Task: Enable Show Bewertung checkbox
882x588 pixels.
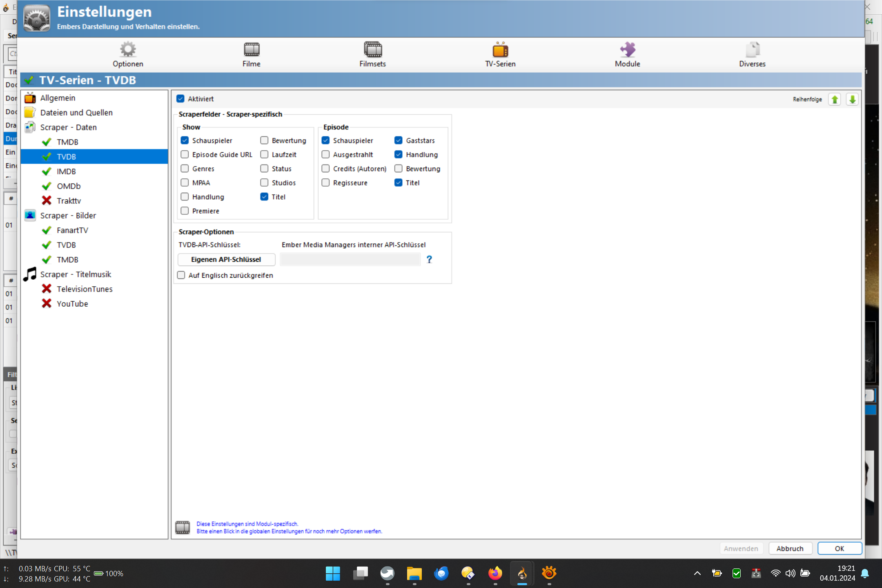Action: pos(264,140)
